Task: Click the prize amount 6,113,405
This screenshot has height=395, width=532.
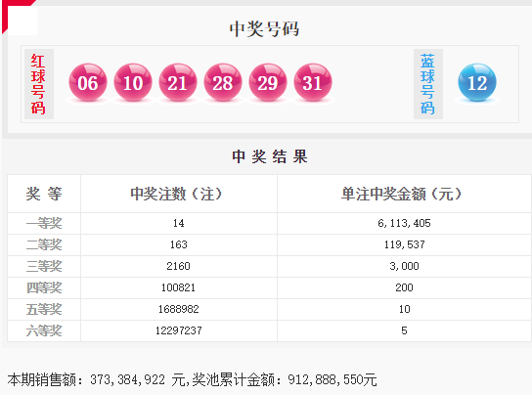Action: (x=404, y=223)
